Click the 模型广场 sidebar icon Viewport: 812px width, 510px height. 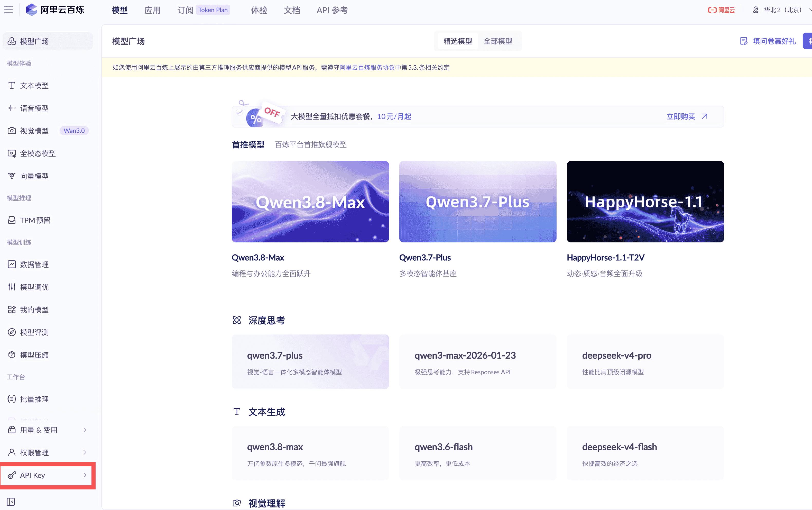12,41
